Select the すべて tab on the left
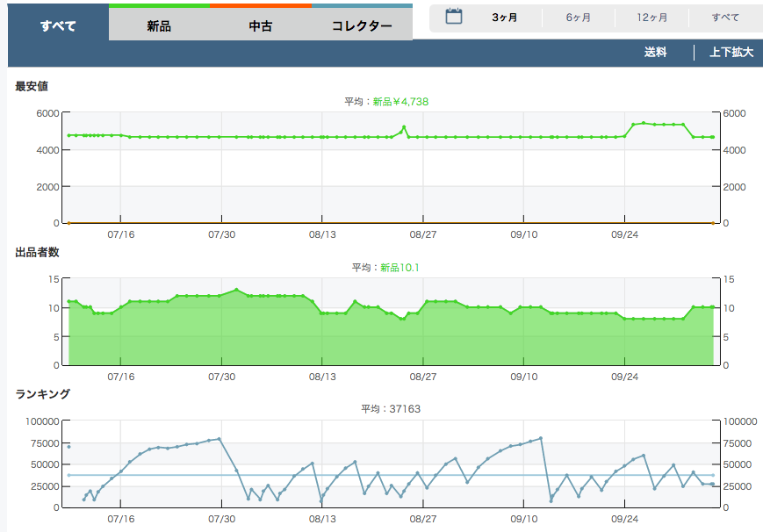 [x=58, y=25]
